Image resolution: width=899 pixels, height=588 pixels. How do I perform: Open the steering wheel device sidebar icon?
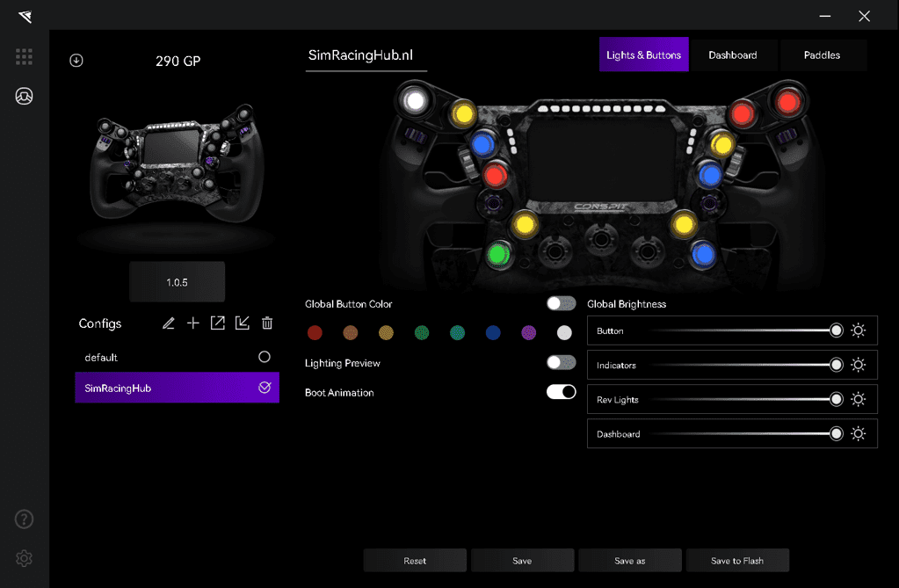tap(24, 97)
